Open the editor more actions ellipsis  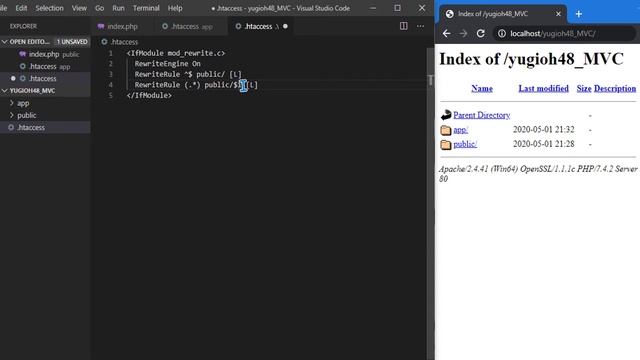(420, 26)
